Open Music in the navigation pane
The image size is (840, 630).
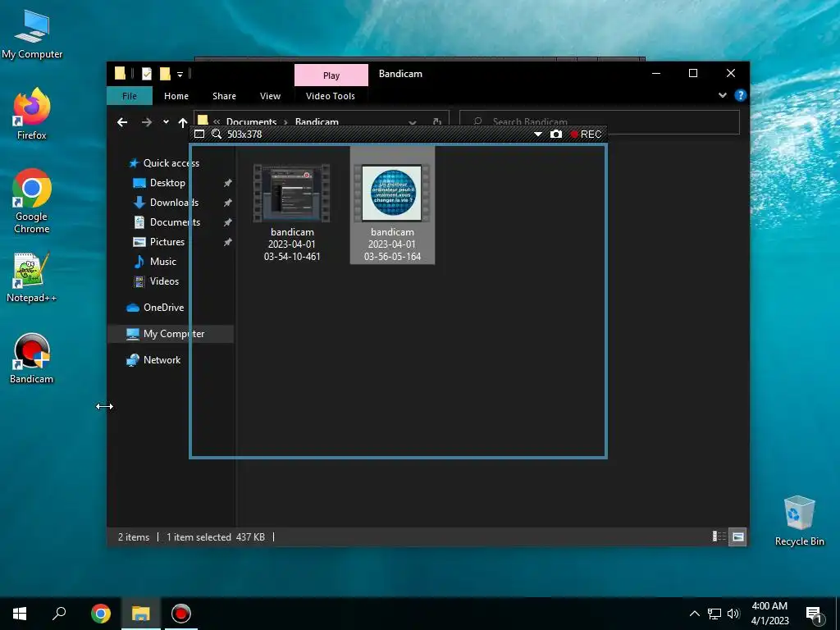pyautogui.click(x=162, y=262)
